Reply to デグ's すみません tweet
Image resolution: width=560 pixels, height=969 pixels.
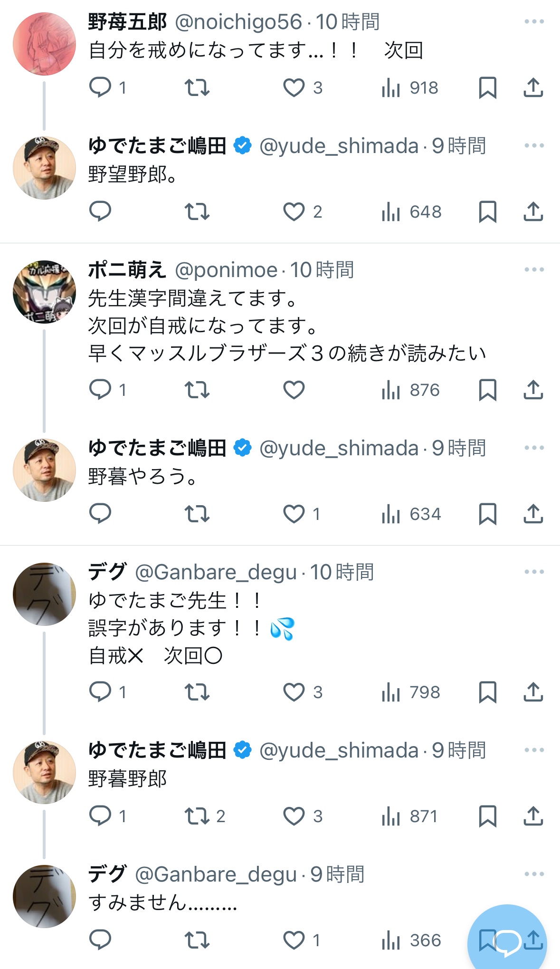pos(100,940)
